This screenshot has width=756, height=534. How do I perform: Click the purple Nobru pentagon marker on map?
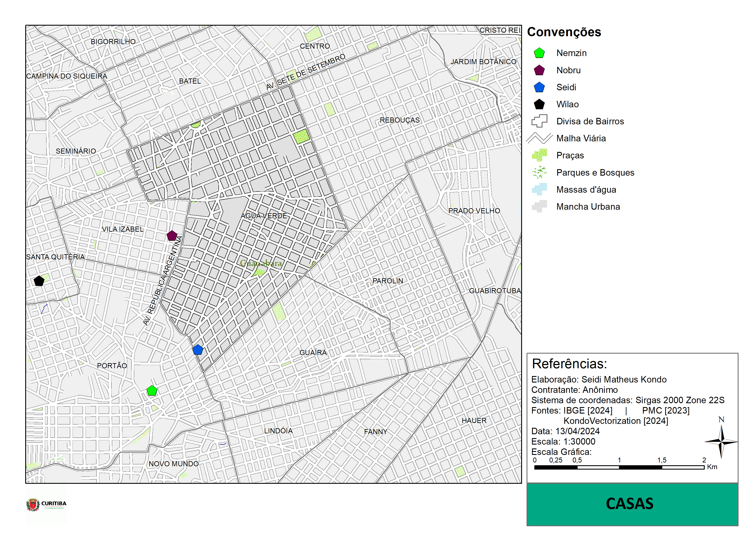click(x=172, y=236)
